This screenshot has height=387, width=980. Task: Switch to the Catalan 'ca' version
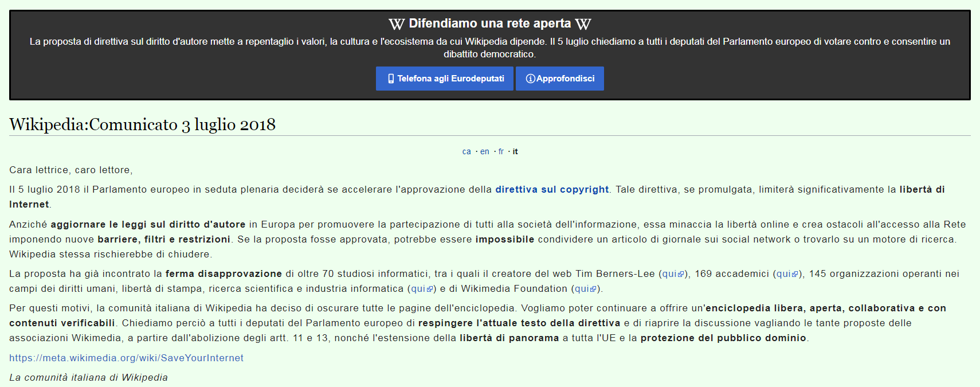[x=467, y=152]
